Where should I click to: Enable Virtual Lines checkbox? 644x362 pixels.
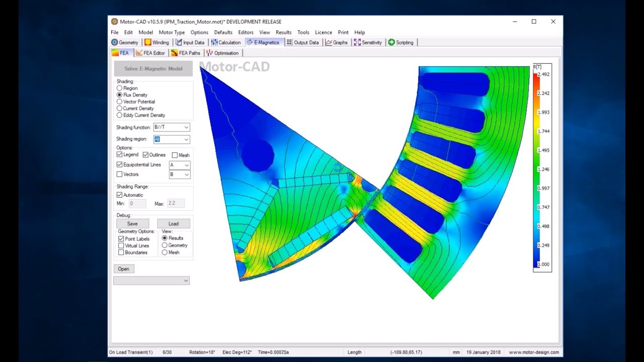[121, 246]
